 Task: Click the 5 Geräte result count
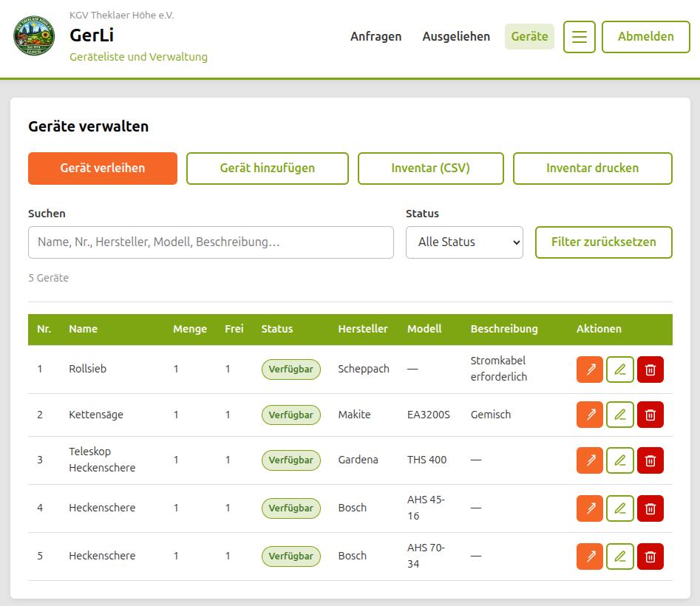click(48, 278)
